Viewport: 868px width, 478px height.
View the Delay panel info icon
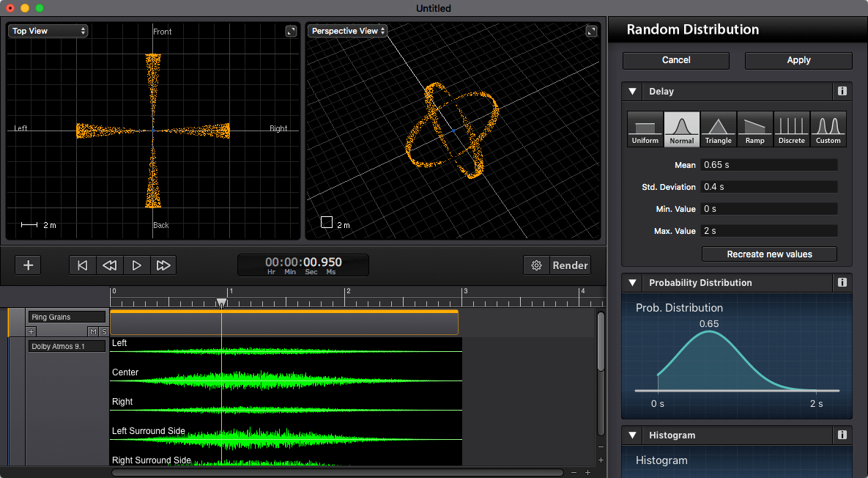(x=842, y=91)
